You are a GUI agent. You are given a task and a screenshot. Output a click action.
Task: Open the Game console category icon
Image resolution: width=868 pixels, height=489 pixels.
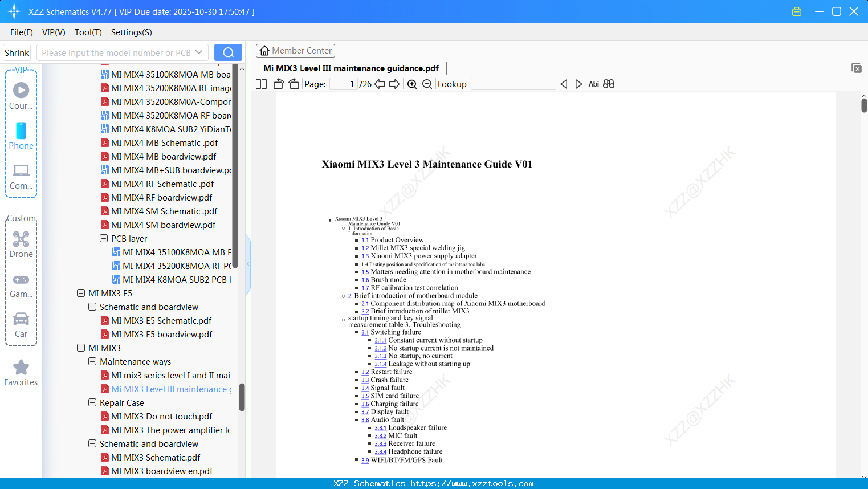pyautogui.click(x=21, y=280)
